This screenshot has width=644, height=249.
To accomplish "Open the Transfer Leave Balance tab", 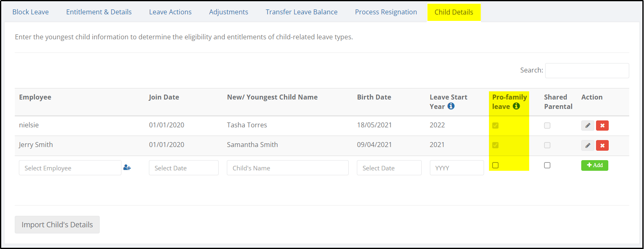I will (x=301, y=12).
